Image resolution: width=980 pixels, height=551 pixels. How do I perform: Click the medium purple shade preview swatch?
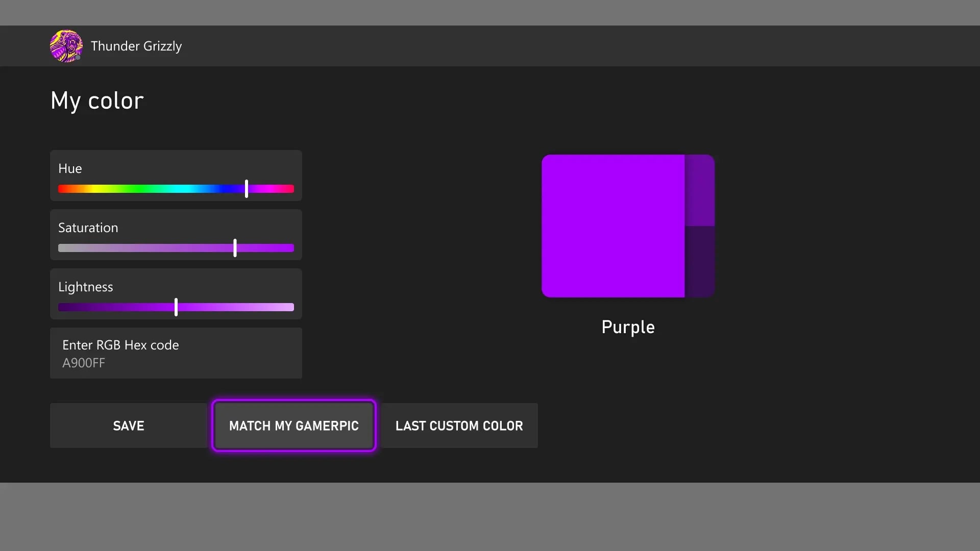pyautogui.click(x=700, y=190)
